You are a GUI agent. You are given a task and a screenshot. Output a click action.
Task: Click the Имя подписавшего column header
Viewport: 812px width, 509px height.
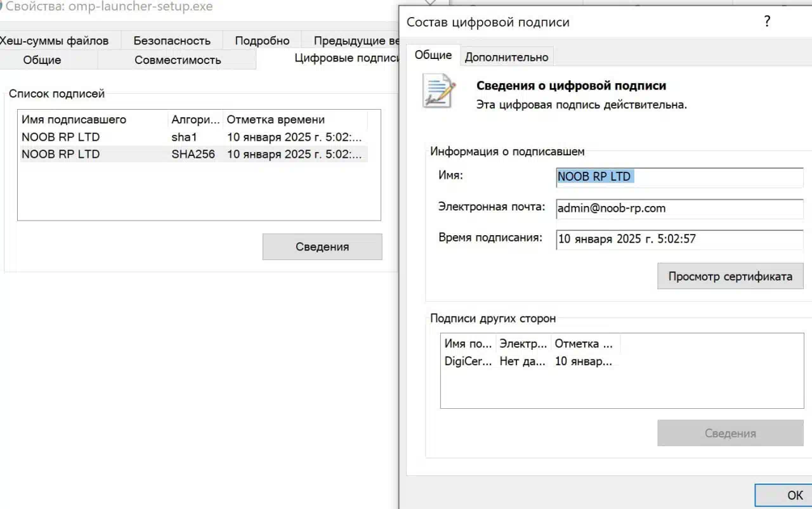(94, 119)
